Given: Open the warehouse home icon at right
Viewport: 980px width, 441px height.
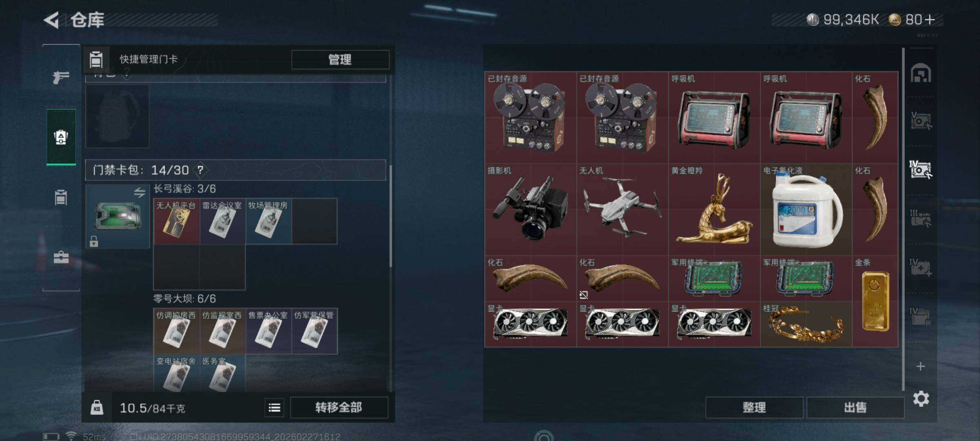Looking at the screenshot, I should [921, 73].
